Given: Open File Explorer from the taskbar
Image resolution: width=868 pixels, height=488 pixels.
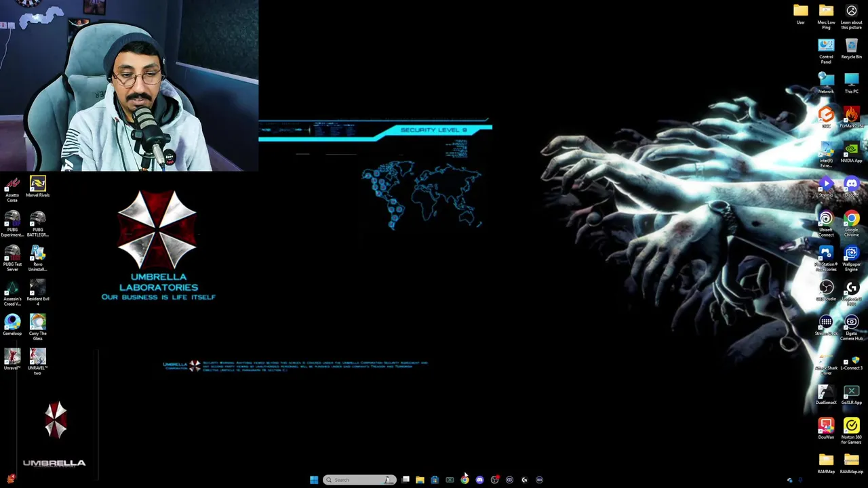Looking at the screenshot, I should [420, 480].
